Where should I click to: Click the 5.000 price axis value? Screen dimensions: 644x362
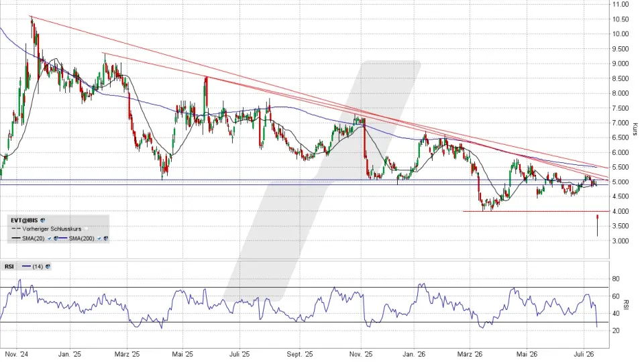point(621,182)
